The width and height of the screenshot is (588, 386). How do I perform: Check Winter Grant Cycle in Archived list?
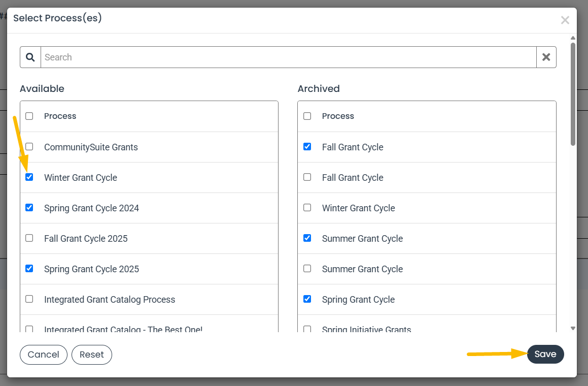point(307,207)
